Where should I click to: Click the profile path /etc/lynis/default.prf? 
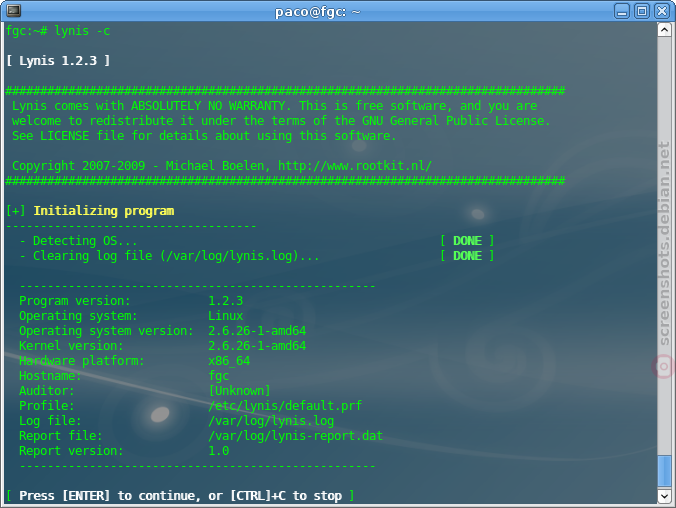(285, 406)
